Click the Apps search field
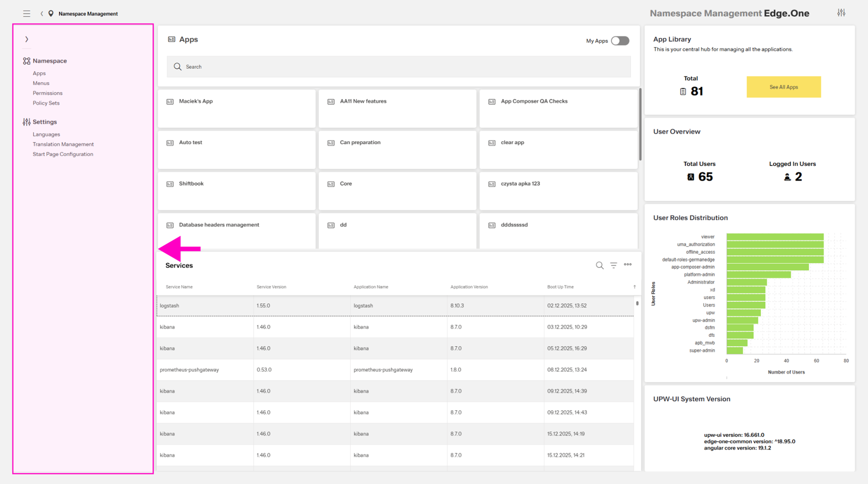 [x=398, y=67]
